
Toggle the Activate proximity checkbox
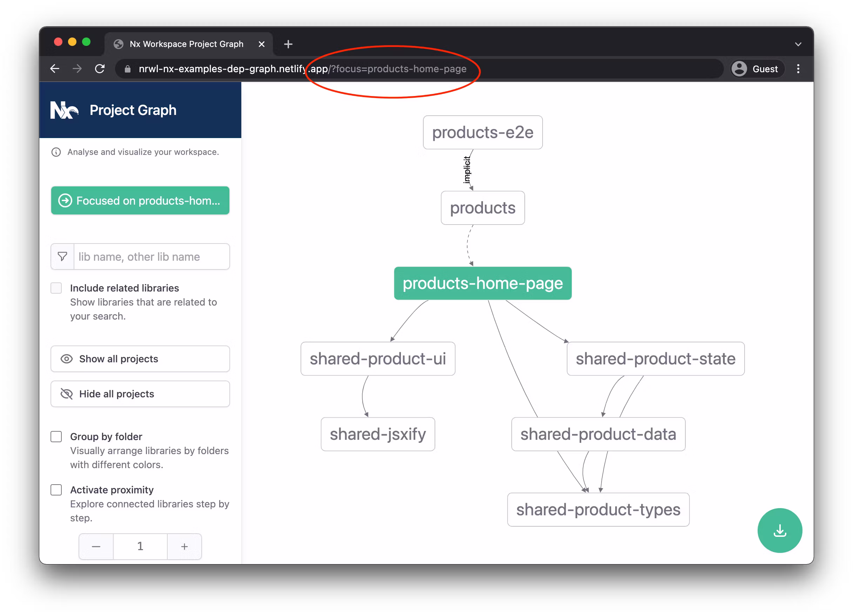click(x=56, y=490)
